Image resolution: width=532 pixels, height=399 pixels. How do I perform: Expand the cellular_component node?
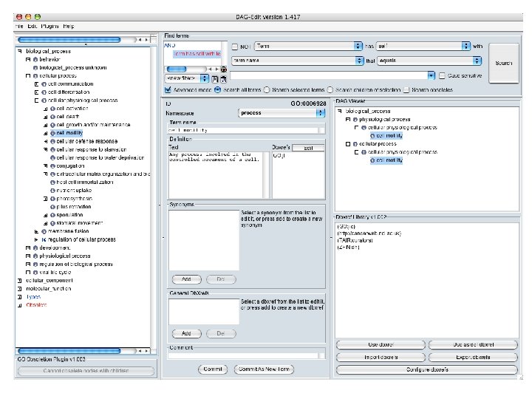(x=20, y=281)
